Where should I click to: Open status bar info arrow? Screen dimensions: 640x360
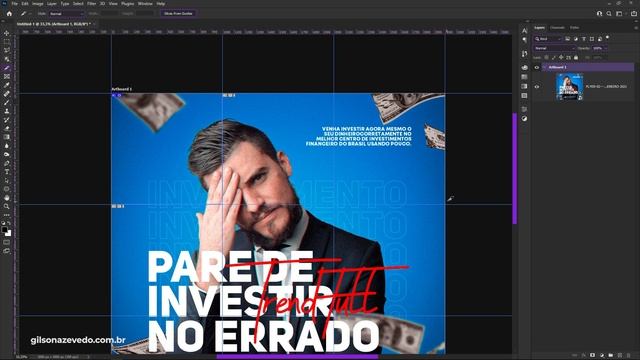[89, 357]
